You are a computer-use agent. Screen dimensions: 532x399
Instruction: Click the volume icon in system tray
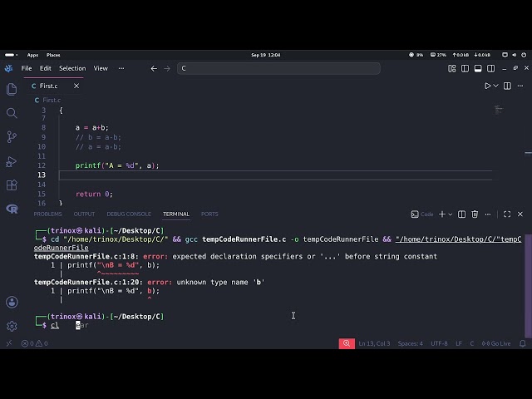tap(515, 55)
